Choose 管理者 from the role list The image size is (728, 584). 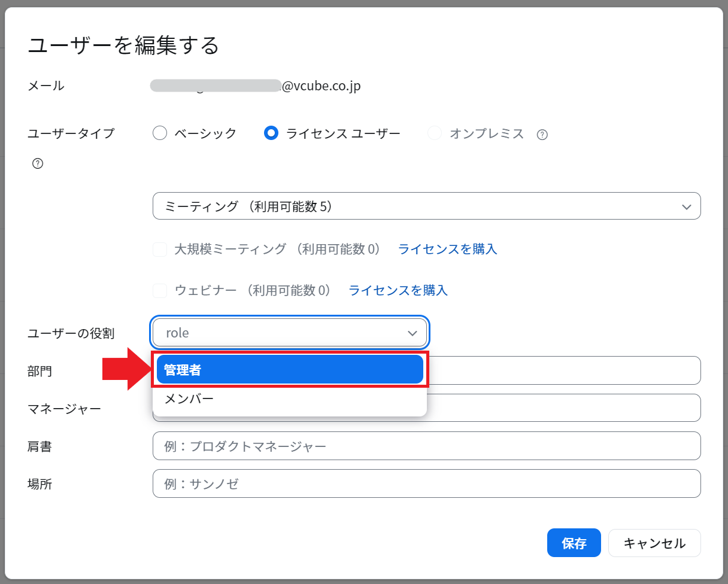pos(290,370)
